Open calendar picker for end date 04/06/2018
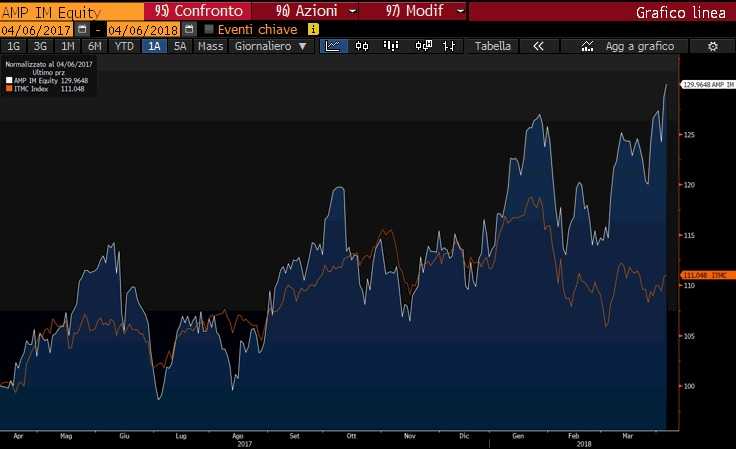The width and height of the screenshot is (736, 449). coord(189,30)
